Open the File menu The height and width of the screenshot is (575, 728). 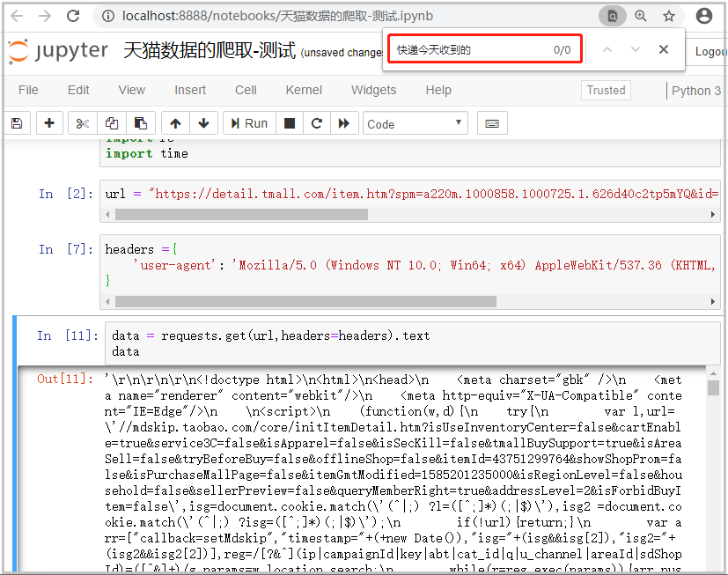pyautogui.click(x=28, y=90)
